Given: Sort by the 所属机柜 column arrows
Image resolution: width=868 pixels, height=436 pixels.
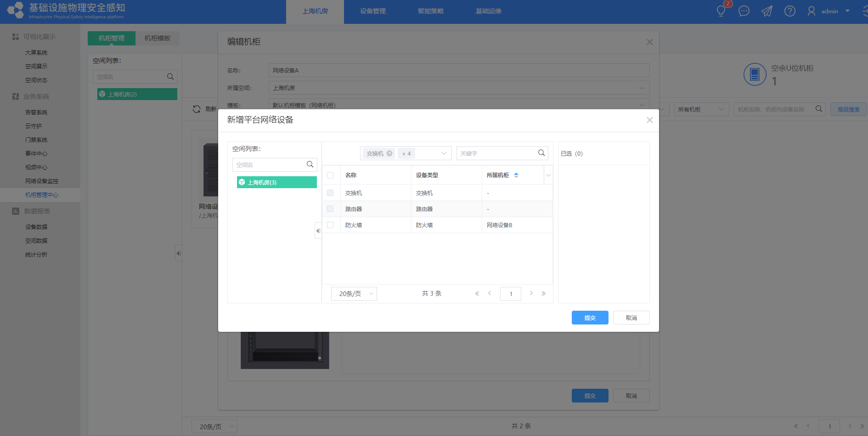Looking at the screenshot, I should [x=516, y=175].
